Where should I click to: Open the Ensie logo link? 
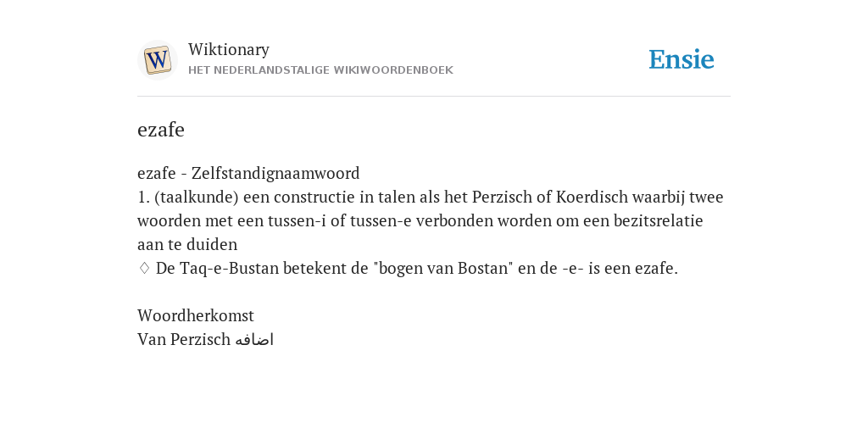[681, 60]
